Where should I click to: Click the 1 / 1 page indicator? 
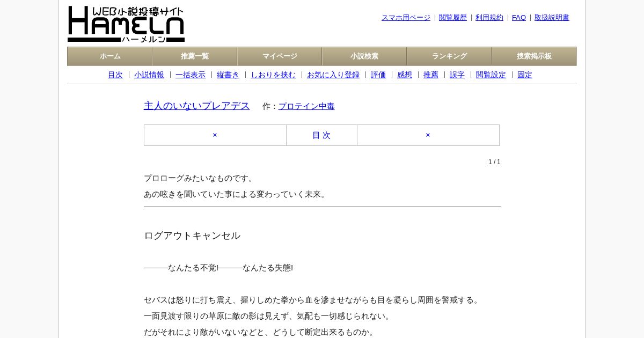click(494, 162)
